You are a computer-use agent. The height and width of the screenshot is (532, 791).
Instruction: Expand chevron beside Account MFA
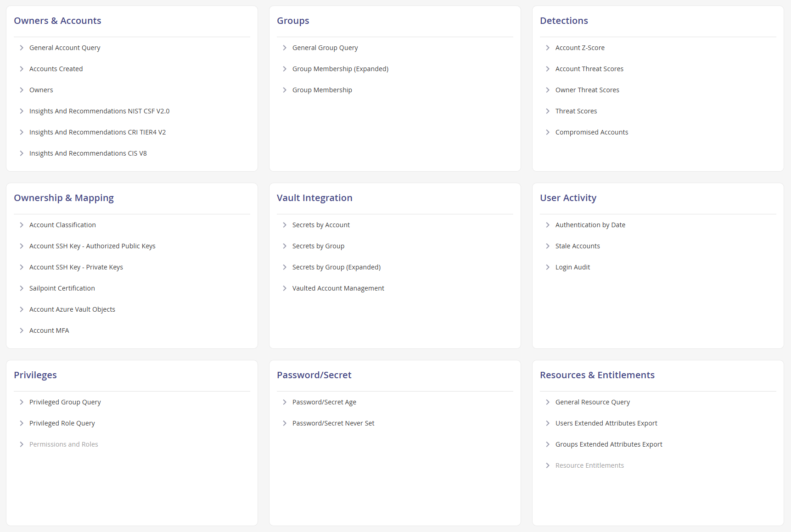pos(22,330)
